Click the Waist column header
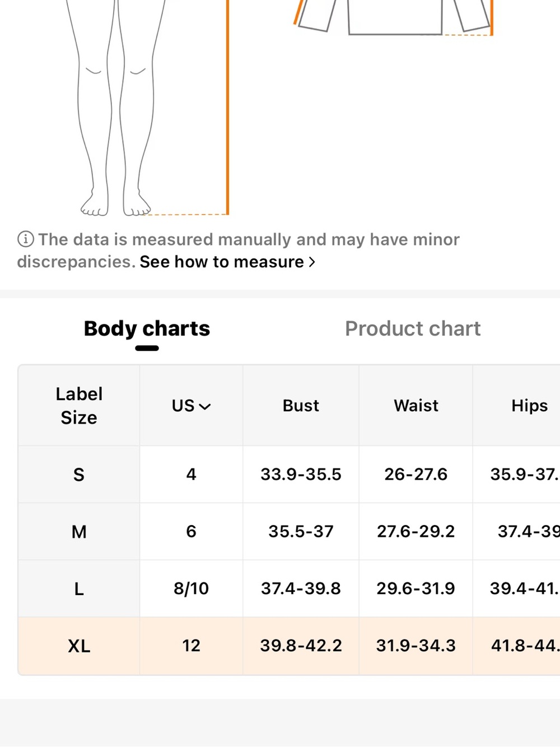The image size is (560, 747). (416, 406)
